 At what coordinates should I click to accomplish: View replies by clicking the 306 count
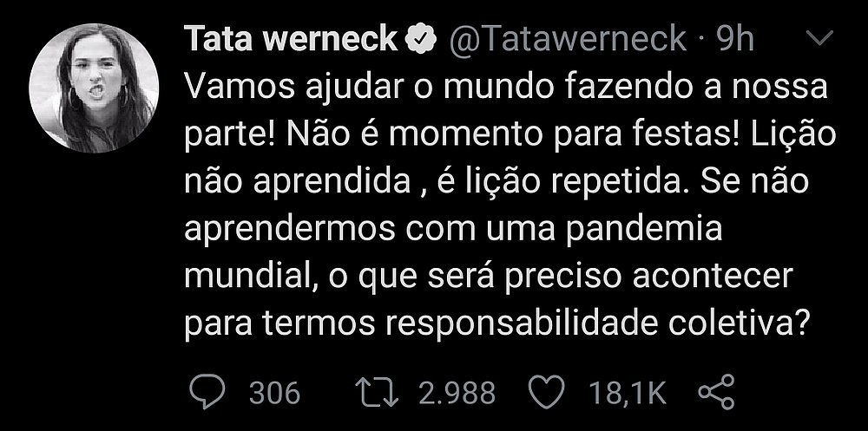[x=274, y=393]
